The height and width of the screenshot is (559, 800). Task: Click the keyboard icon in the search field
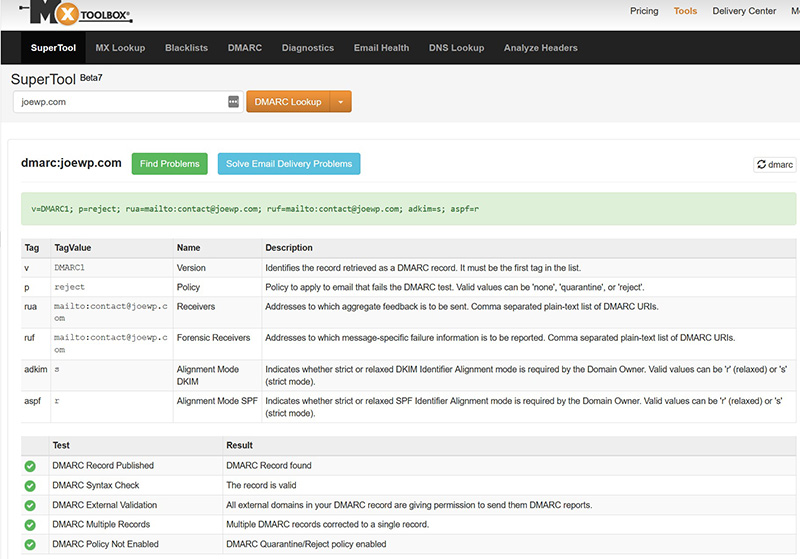233,102
